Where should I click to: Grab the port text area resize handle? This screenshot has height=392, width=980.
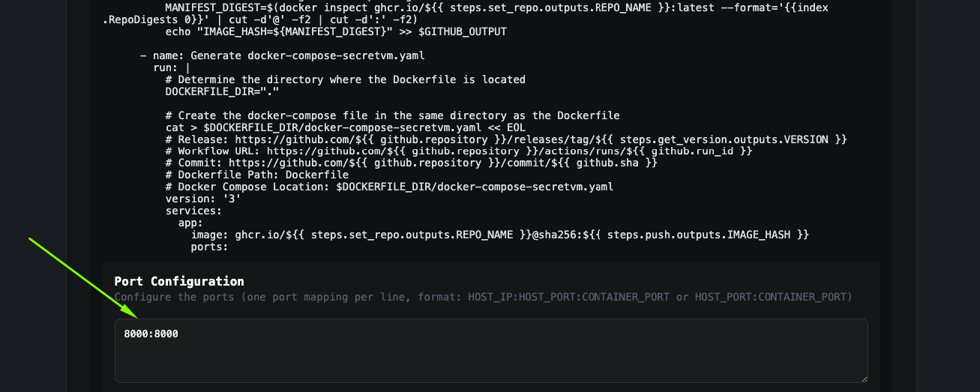(863, 379)
